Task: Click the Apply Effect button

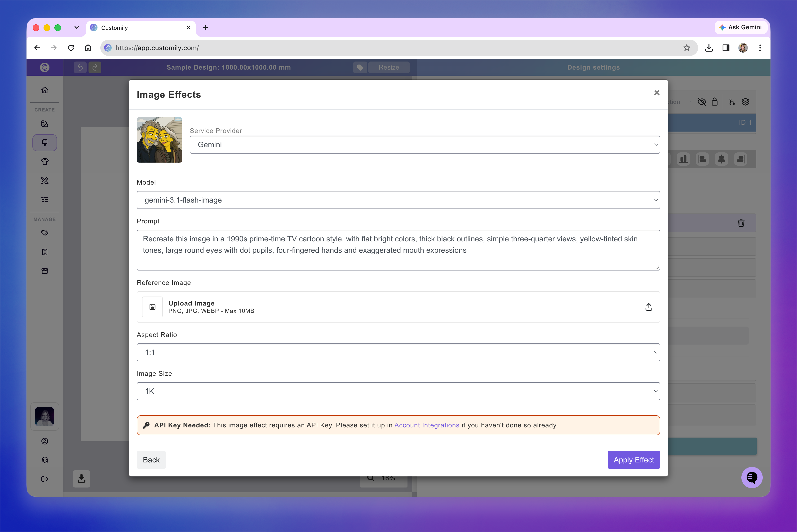Action: click(x=633, y=460)
